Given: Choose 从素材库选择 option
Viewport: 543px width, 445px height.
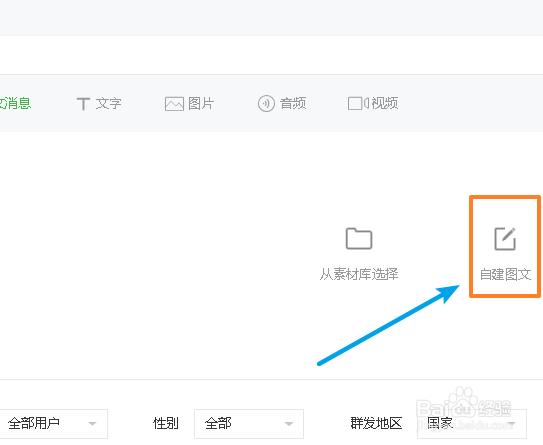Looking at the screenshot, I should (x=359, y=255).
